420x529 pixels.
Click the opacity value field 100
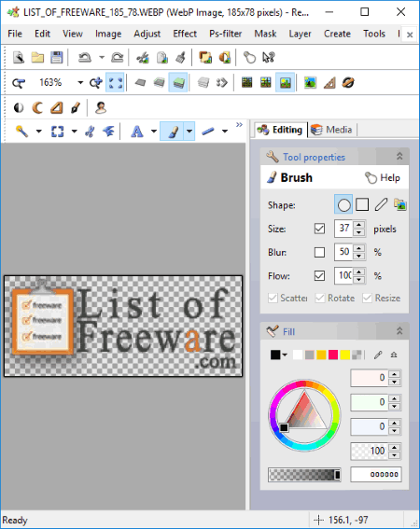coord(369,451)
